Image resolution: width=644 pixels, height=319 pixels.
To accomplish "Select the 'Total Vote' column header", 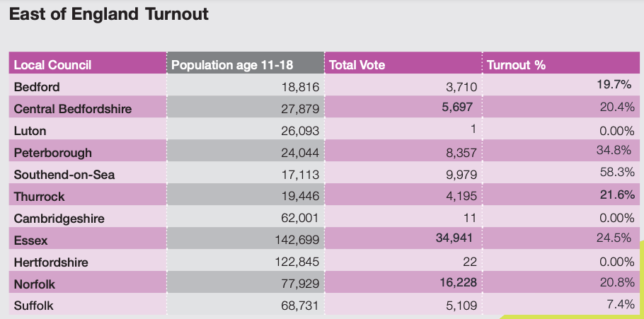I will point(357,66).
